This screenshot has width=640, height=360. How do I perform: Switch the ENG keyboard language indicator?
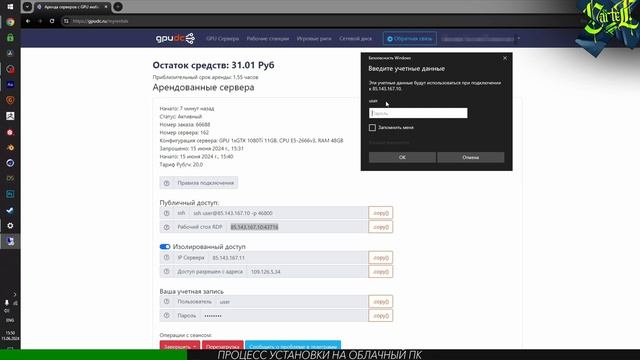point(10,320)
